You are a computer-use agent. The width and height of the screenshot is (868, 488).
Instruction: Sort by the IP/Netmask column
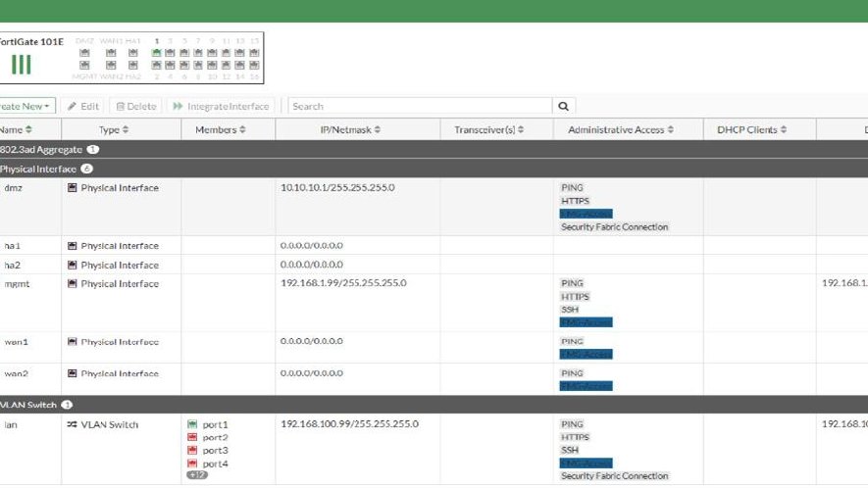(350, 129)
